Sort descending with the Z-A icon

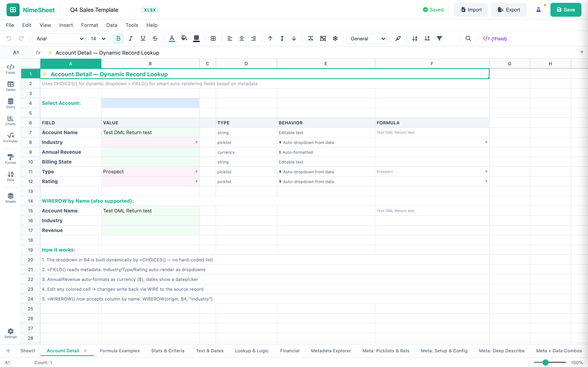[427, 38]
